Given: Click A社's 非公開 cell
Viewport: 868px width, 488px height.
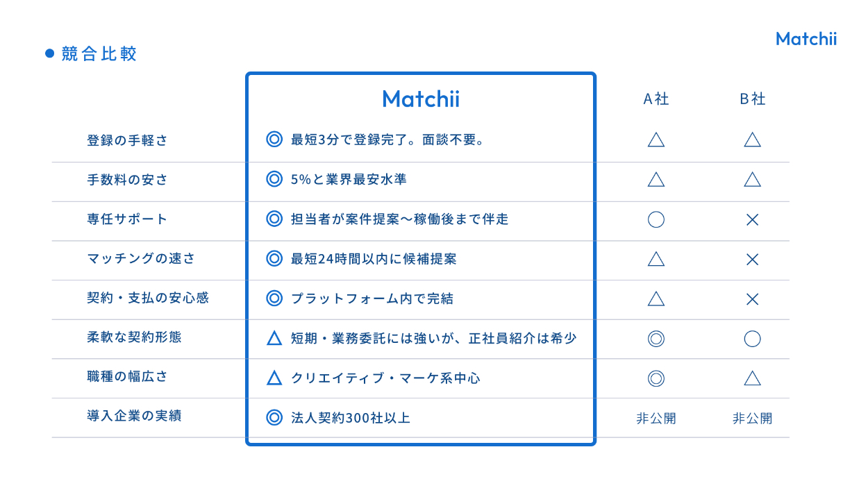Looking at the screenshot, I should (656, 419).
